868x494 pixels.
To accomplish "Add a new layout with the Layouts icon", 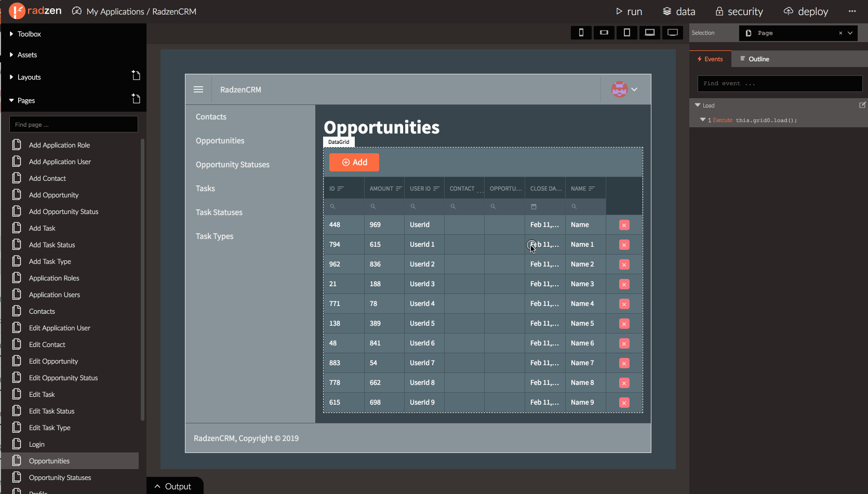I will pyautogui.click(x=136, y=76).
